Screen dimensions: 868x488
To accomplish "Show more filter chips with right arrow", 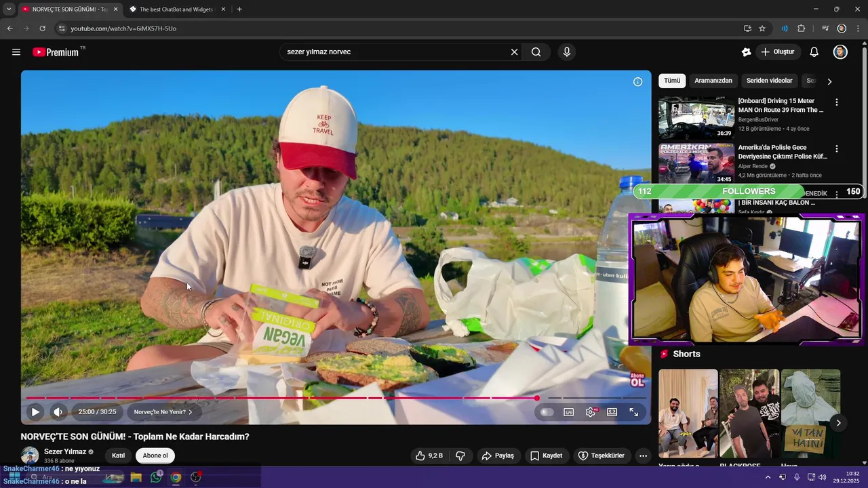I will pyautogui.click(x=829, y=81).
